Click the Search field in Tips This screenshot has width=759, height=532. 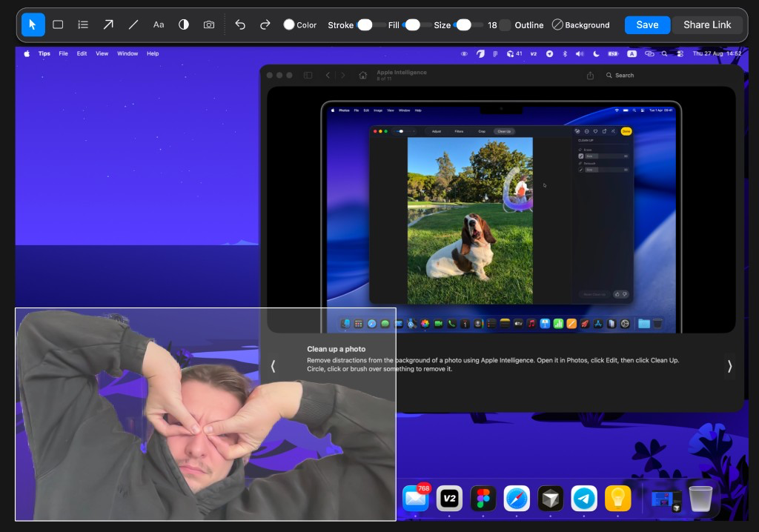click(620, 75)
